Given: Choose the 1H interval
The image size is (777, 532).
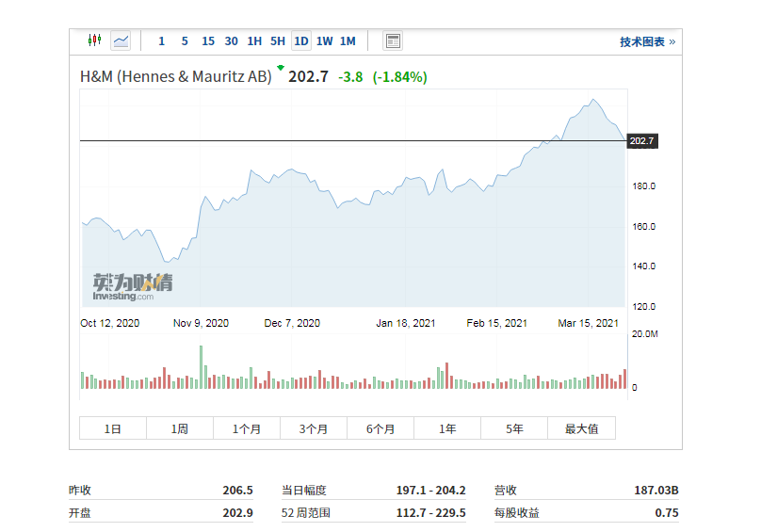Looking at the screenshot, I should point(254,41).
